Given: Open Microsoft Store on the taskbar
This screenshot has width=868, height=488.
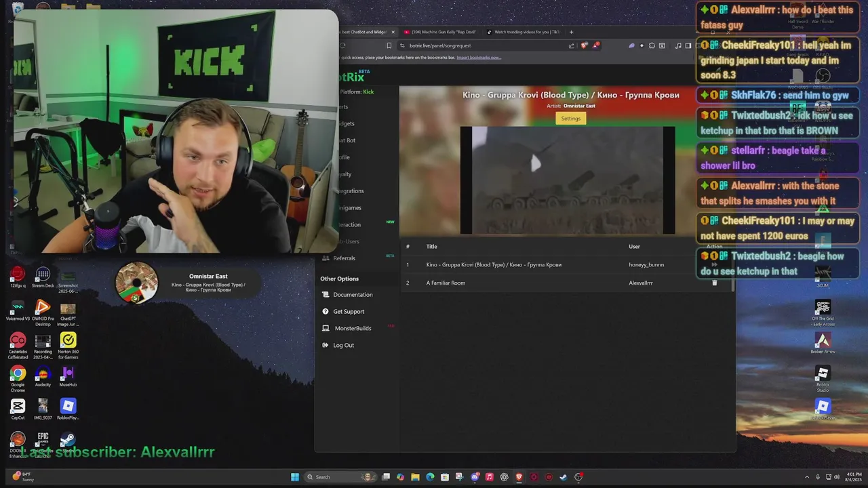Looking at the screenshot, I should [445, 477].
